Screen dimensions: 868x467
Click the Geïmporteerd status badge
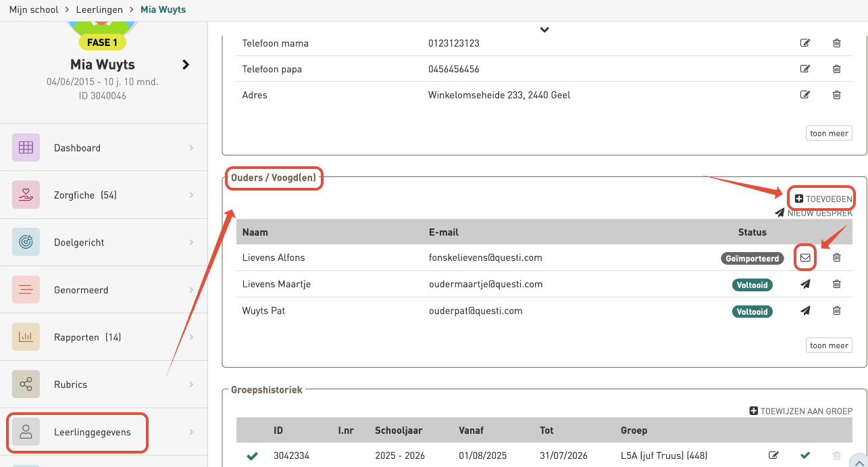(751, 258)
